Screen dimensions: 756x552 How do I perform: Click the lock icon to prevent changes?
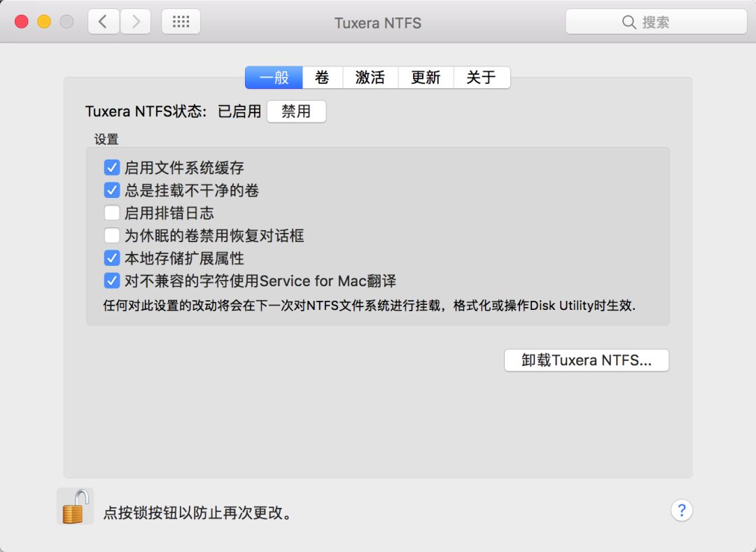(73, 505)
